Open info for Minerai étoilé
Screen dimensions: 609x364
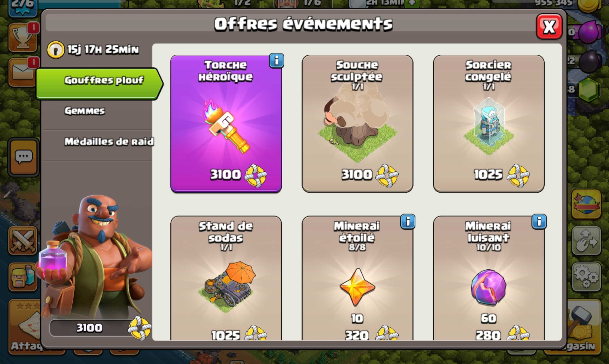click(408, 222)
